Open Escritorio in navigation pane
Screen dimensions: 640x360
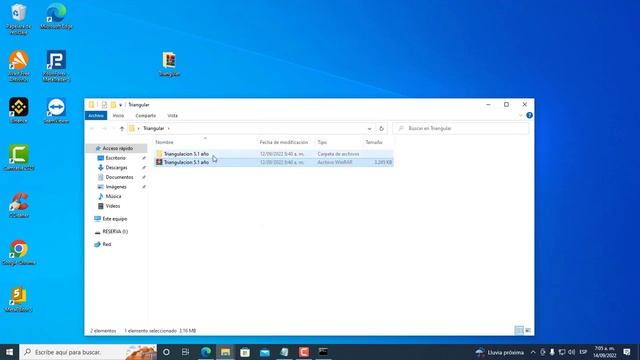116,158
